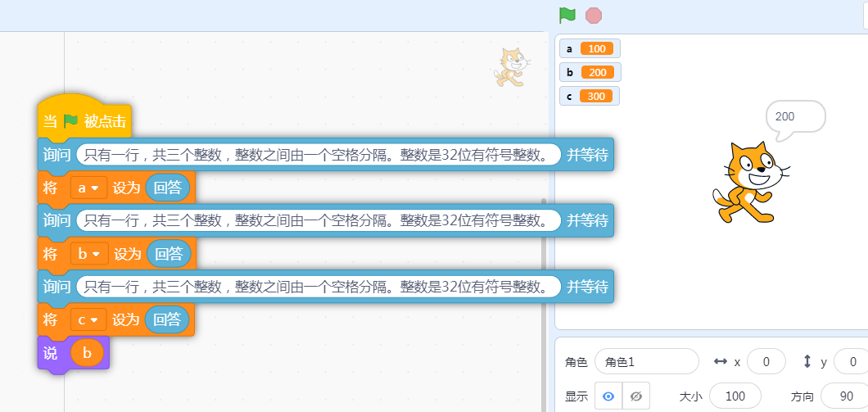
Task: Open variable dropdown showing b
Action: 89,254
